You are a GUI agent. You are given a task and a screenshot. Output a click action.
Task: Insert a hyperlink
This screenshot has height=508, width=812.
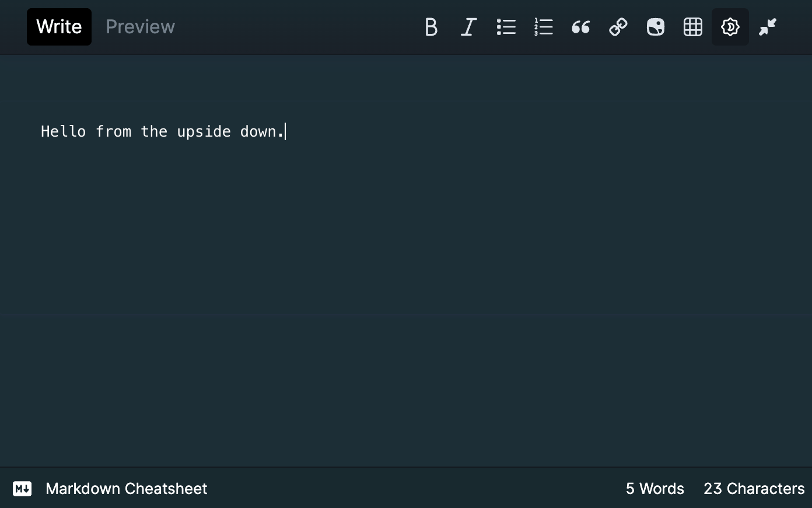[x=618, y=27]
